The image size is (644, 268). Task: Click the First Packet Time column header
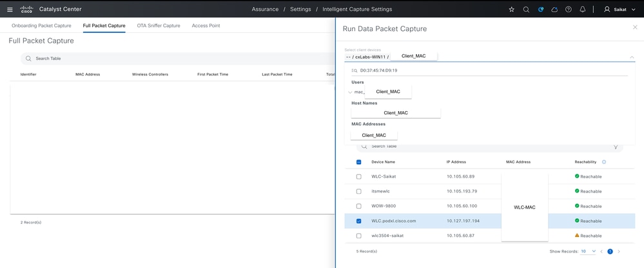[x=213, y=74]
